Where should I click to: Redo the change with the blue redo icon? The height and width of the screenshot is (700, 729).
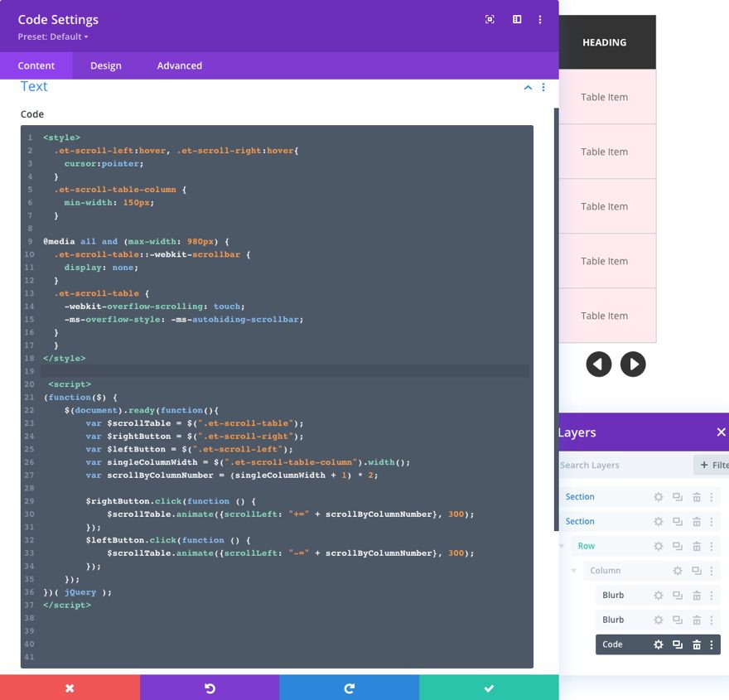pos(349,688)
